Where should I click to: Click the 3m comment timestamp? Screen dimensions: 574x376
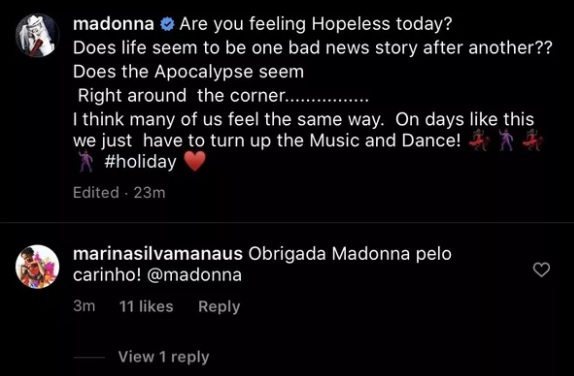[84, 306]
